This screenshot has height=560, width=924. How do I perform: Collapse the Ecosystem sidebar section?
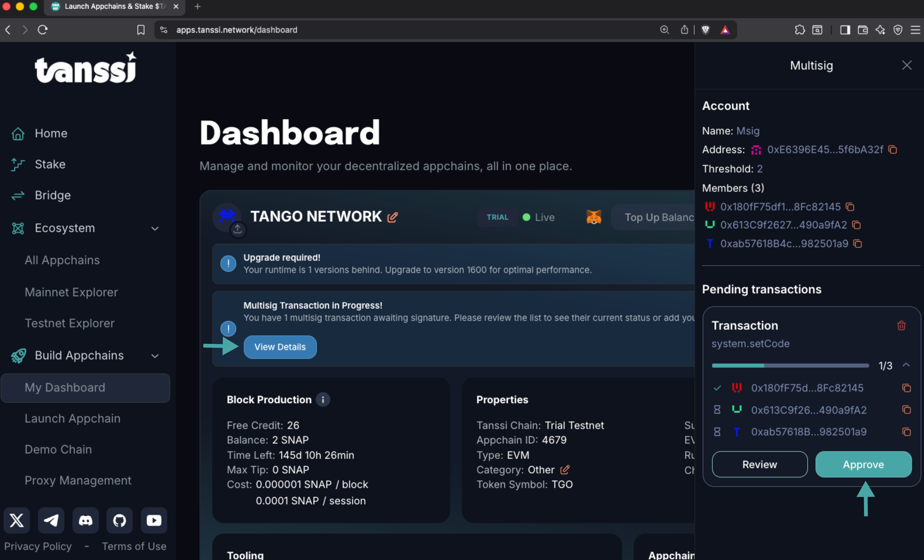[x=155, y=228]
